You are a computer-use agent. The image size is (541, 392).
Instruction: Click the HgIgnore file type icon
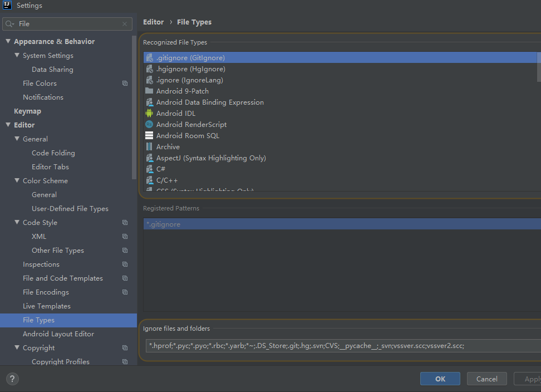[149, 68]
